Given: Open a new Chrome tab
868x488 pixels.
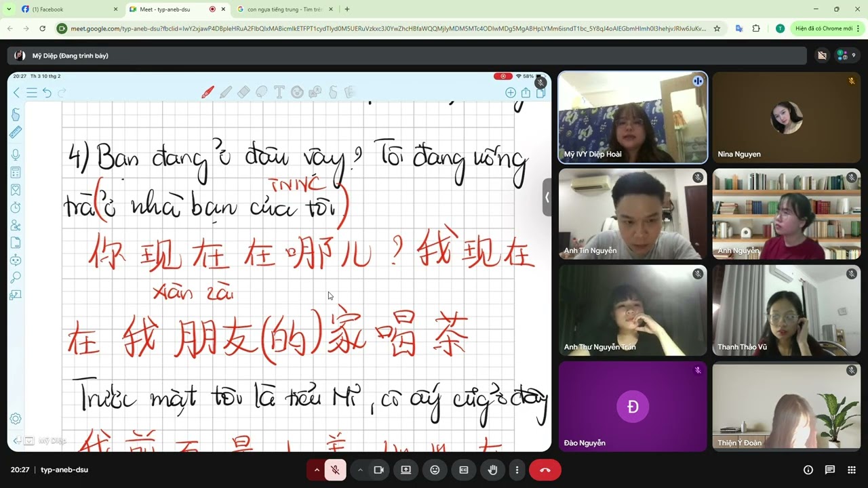Looking at the screenshot, I should pos(347,9).
